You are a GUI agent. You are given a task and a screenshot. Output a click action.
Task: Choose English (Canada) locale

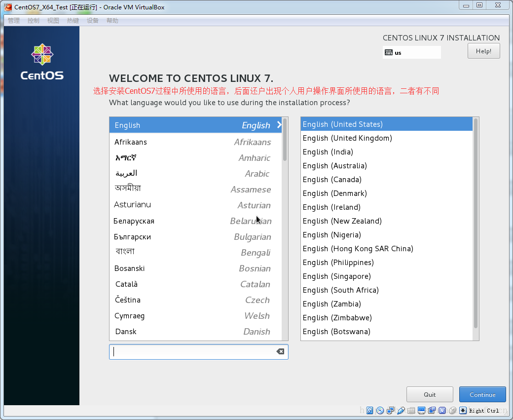386,179
